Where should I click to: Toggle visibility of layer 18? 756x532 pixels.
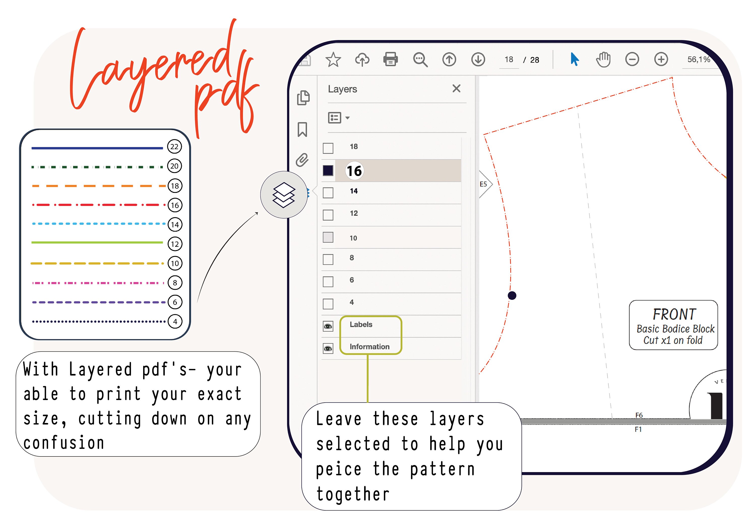tap(328, 148)
